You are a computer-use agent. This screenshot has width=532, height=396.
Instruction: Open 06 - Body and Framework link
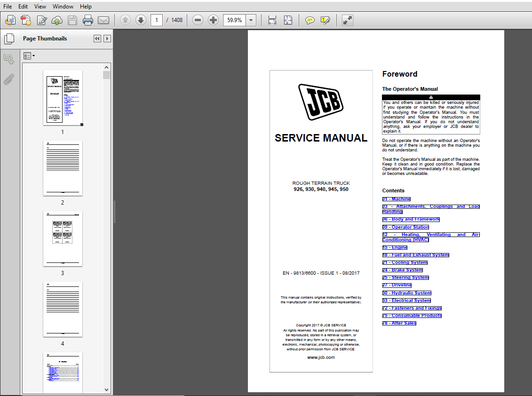pos(411,219)
